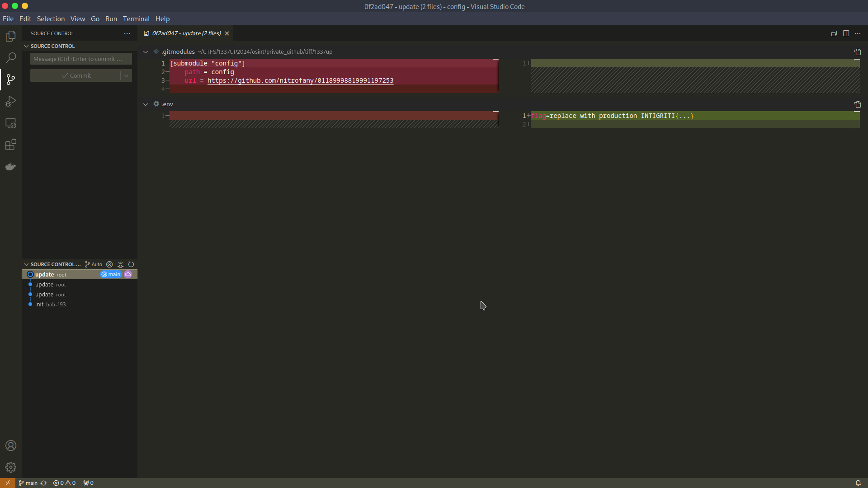868x488 pixels.
Task: Open the Remote Explorer view
Action: coord(11,123)
